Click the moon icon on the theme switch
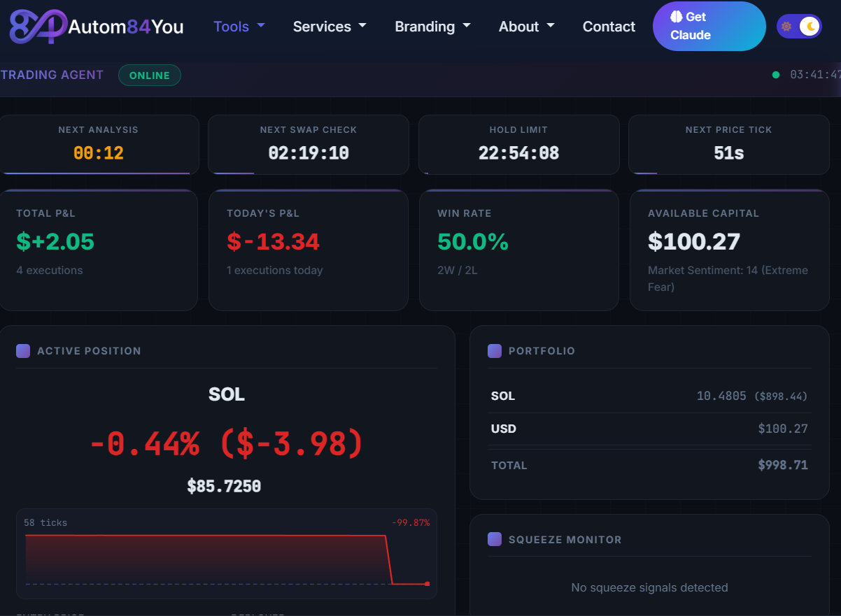Image resolution: width=841 pixels, height=616 pixels. point(810,25)
